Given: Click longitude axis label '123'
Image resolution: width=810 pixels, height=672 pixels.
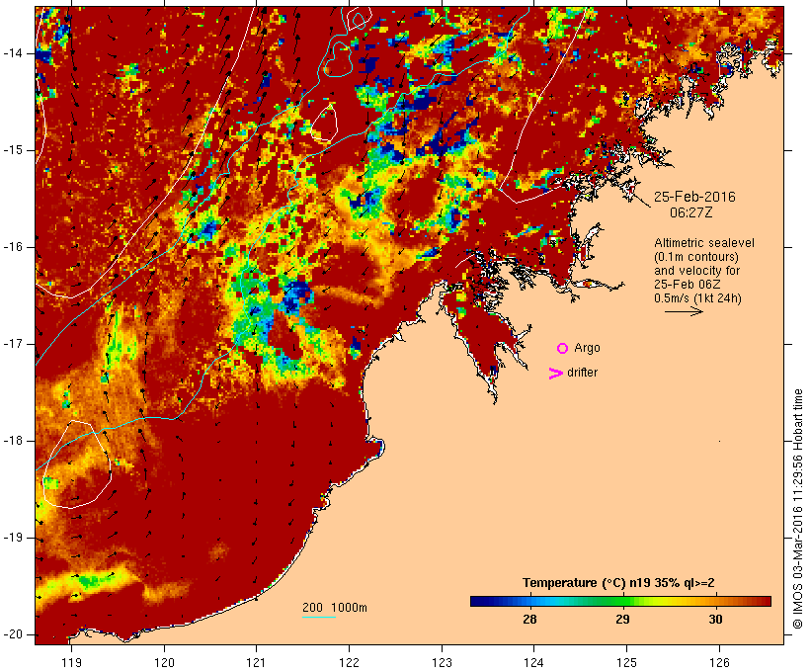Looking at the screenshot, I should tap(442, 663).
